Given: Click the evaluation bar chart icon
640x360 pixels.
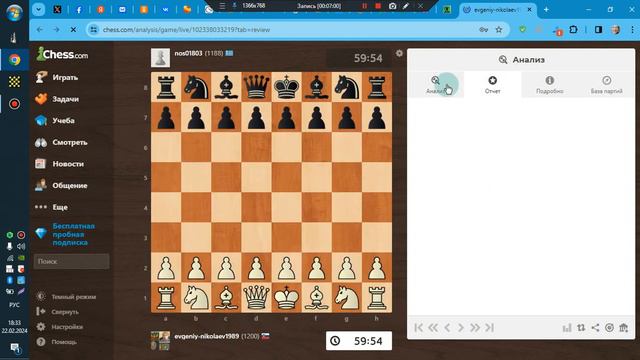Looking at the screenshot, I should click(567, 328).
